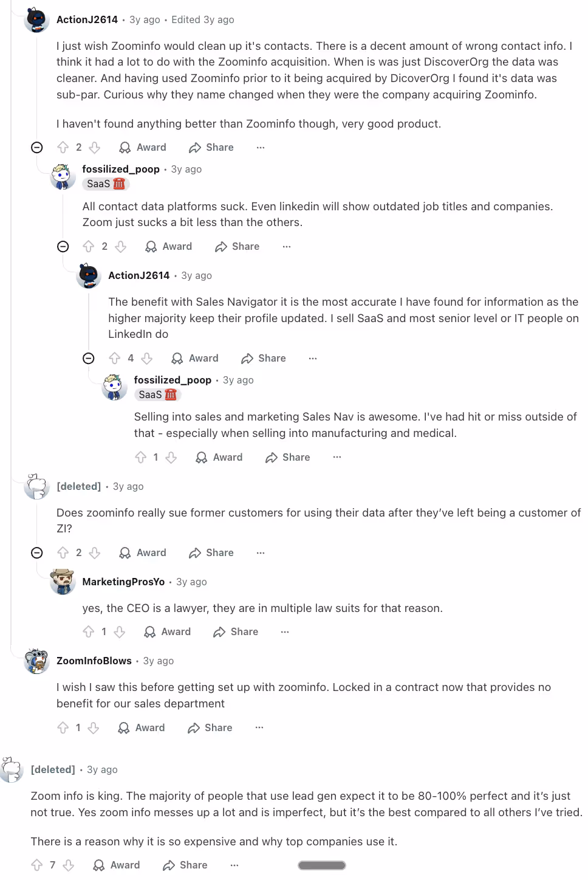Collapse fossilized_poop's reply thread
Viewport: 588px width, 880px height.
coord(63,246)
